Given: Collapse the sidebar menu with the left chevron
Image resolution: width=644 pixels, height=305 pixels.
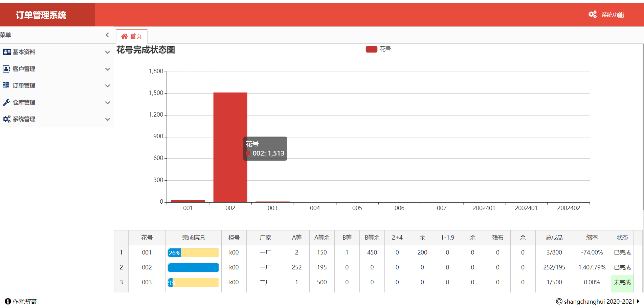Looking at the screenshot, I should coord(107,35).
